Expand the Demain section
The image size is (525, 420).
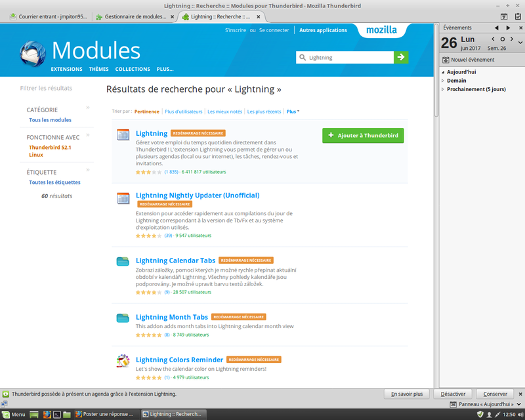point(442,81)
